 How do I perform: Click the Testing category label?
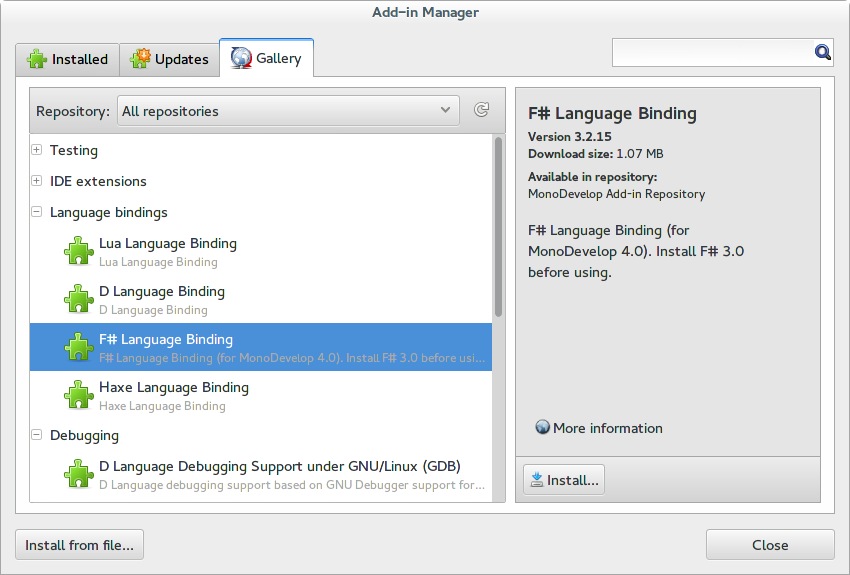74,150
